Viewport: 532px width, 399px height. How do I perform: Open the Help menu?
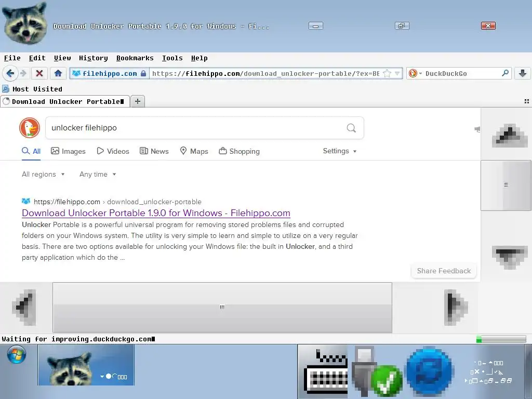coord(199,58)
